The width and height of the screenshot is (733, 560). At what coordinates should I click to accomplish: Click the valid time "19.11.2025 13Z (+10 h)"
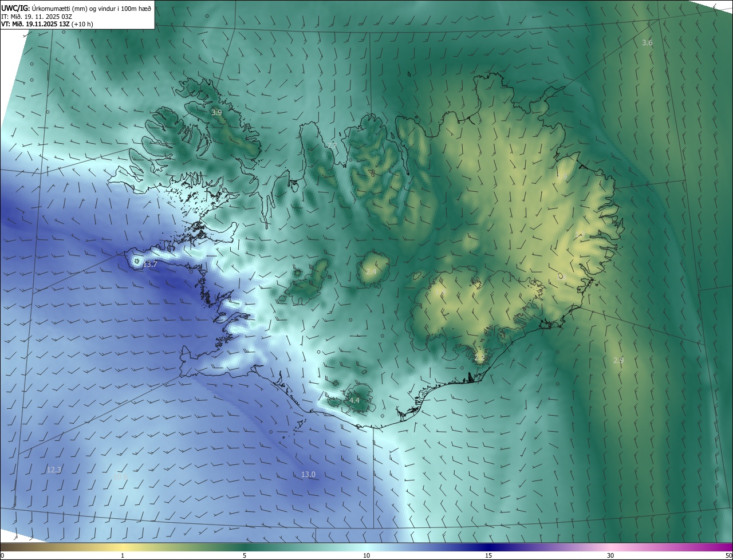[59, 24]
